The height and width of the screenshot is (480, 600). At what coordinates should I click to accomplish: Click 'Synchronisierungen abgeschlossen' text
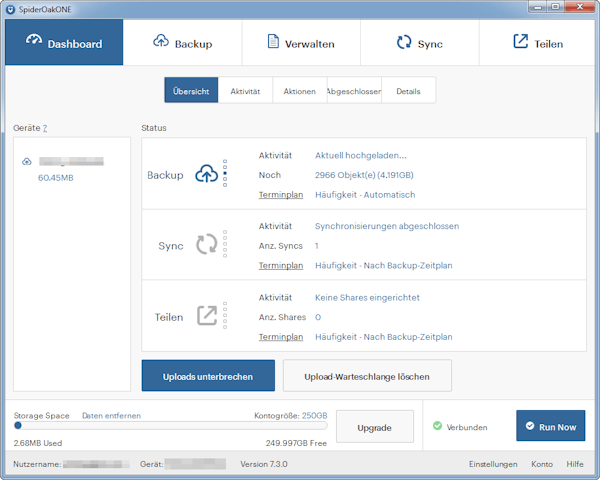click(x=387, y=226)
